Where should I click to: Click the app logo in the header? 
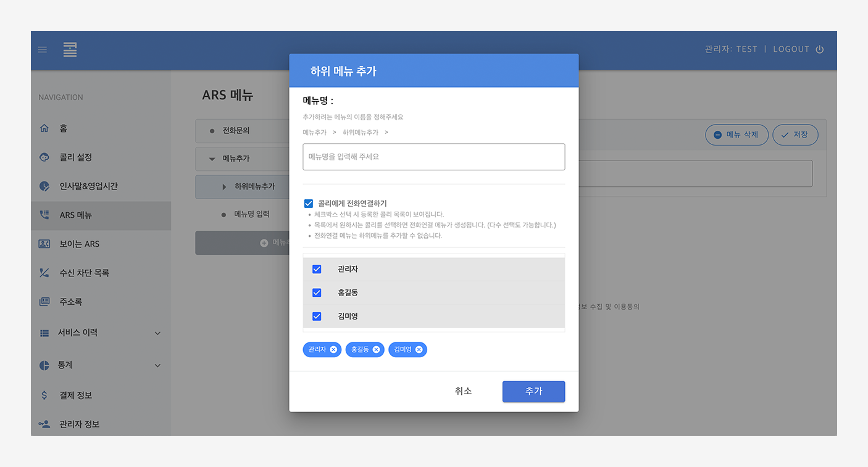coord(70,49)
